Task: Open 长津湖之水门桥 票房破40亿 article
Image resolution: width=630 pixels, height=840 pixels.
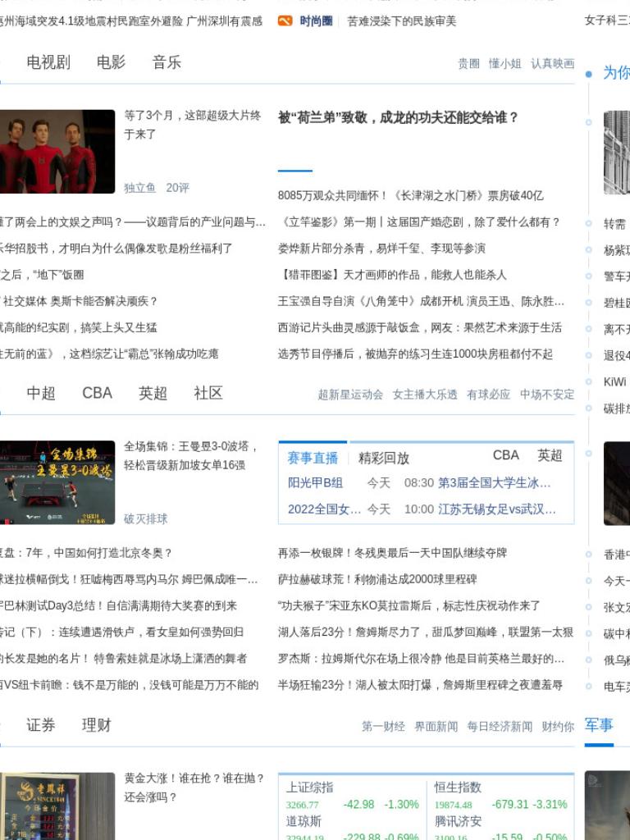Action: point(410,195)
